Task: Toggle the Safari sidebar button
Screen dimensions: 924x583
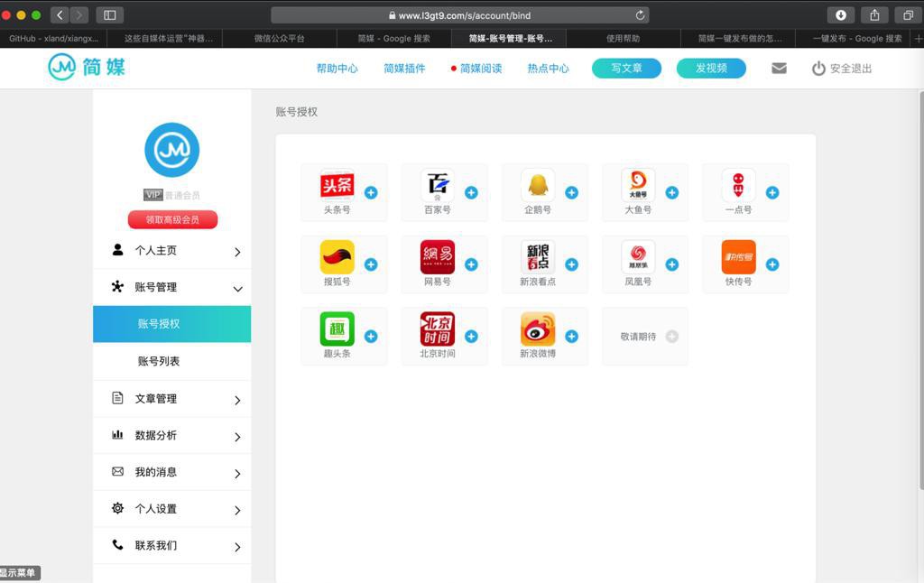Action: 109,15
